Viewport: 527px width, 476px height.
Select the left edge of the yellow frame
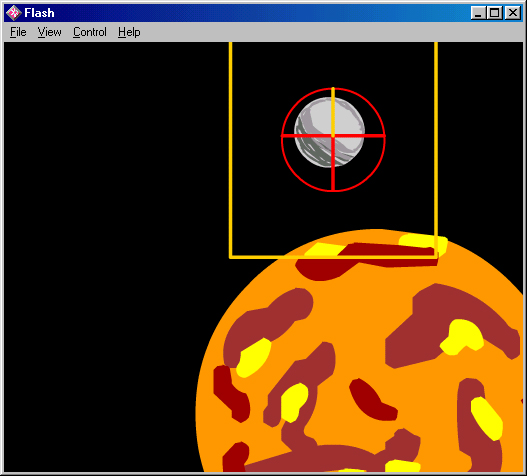(231, 150)
